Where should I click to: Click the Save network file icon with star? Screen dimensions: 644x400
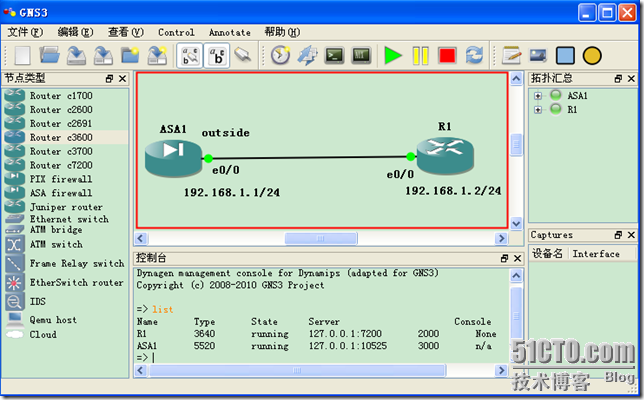[x=157, y=55]
